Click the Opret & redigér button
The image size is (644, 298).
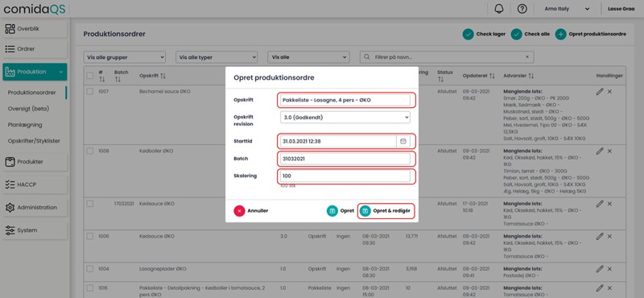pos(386,211)
